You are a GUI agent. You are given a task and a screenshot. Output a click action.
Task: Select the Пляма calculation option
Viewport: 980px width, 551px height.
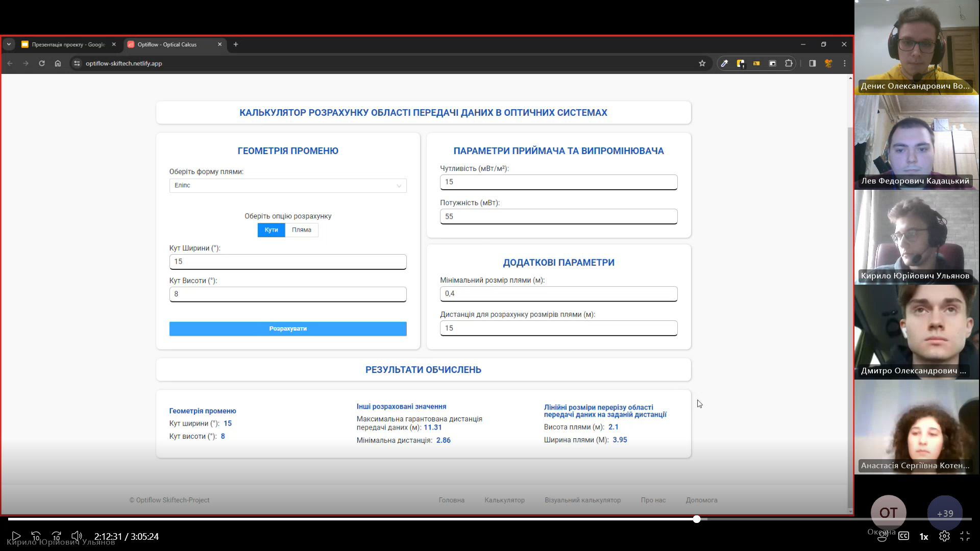(x=301, y=230)
